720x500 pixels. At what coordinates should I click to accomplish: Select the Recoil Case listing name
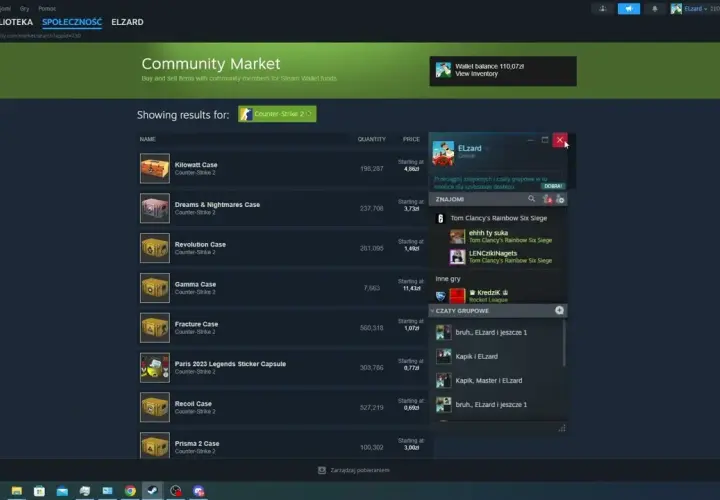point(193,404)
